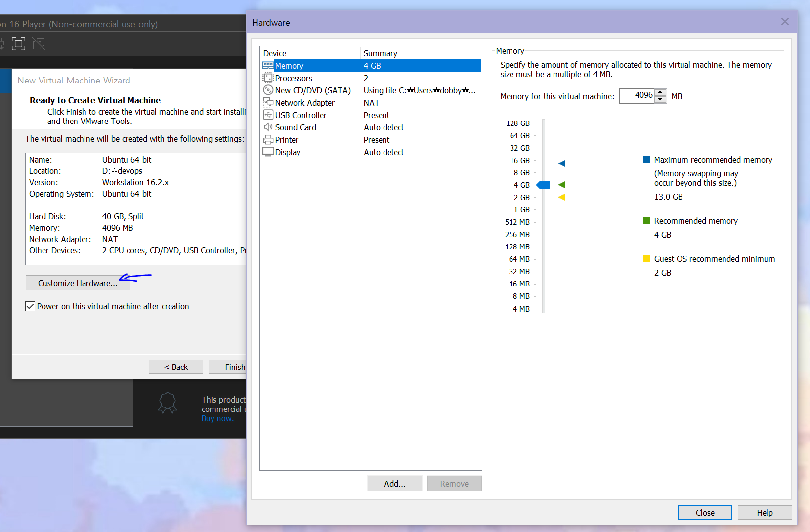Click the Close button in Hardware dialog

click(x=705, y=513)
